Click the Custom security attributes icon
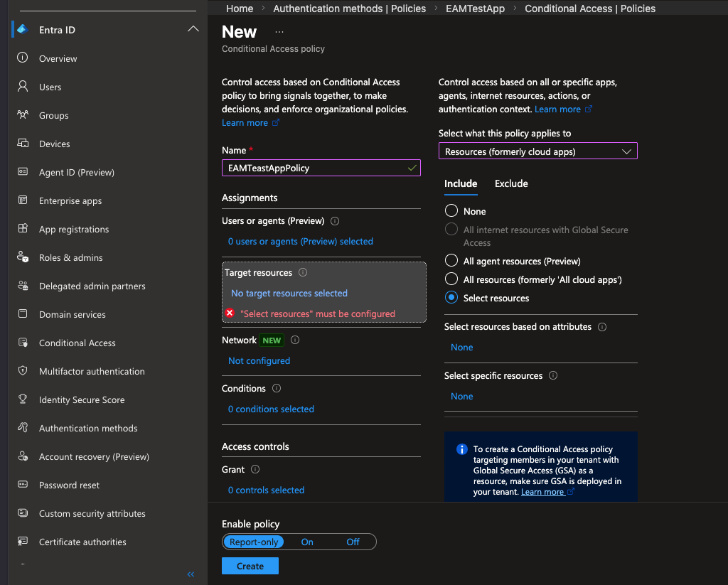This screenshot has height=585, width=728. coord(22,513)
